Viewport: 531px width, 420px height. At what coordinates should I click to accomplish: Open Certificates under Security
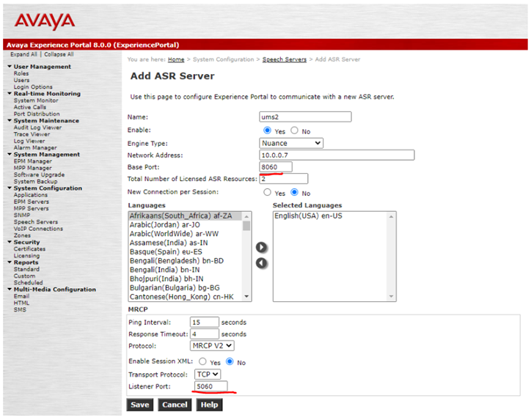pos(29,249)
